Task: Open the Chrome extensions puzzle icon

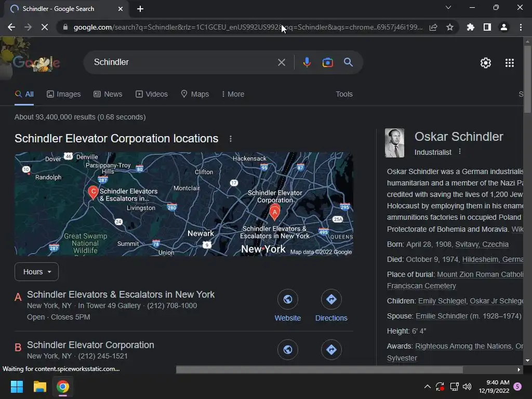Action: [x=471, y=27]
